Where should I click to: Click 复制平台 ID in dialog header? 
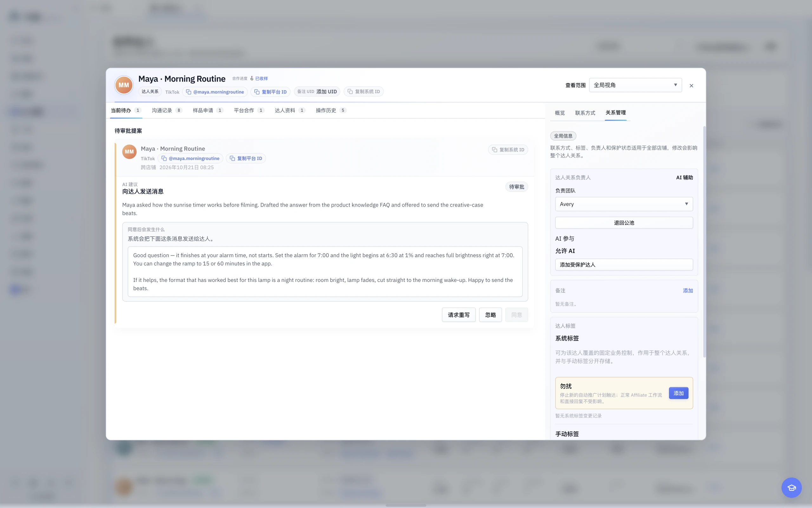271,92
